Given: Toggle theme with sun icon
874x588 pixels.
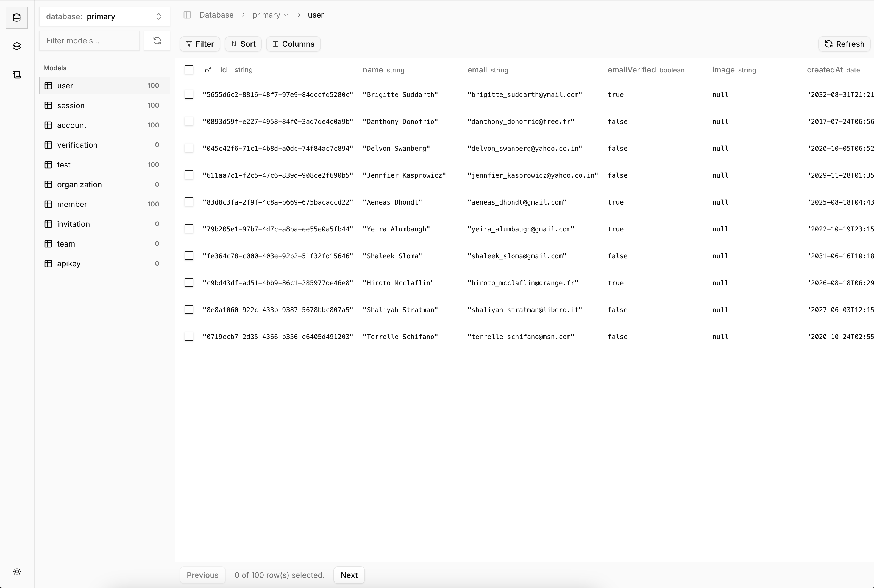Looking at the screenshot, I should [x=17, y=572].
